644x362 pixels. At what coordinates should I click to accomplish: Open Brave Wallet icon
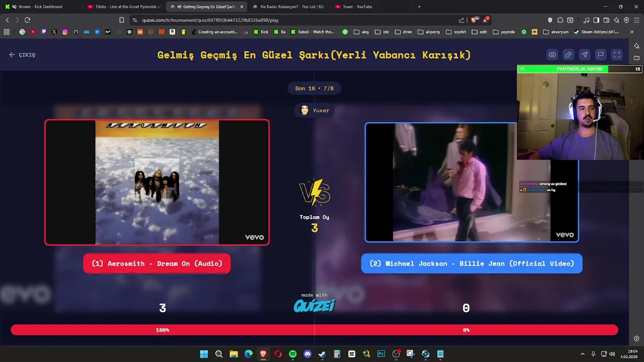coord(606,20)
